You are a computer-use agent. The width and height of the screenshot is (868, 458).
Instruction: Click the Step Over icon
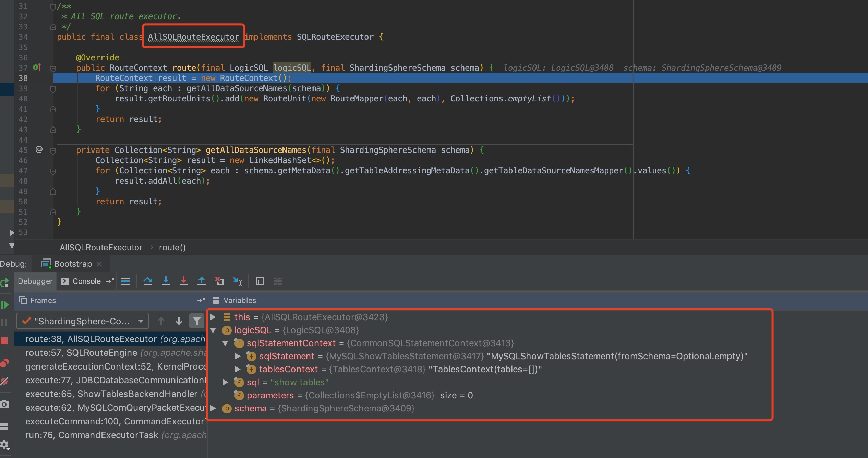148,281
